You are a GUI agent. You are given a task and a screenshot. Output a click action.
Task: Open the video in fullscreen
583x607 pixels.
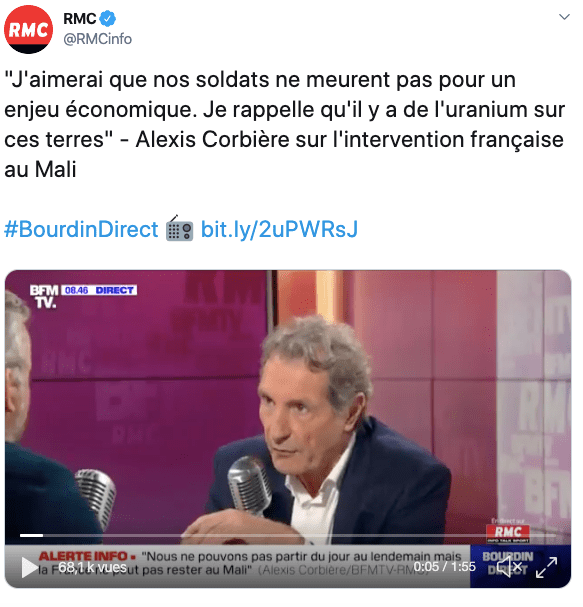[546, 567]
